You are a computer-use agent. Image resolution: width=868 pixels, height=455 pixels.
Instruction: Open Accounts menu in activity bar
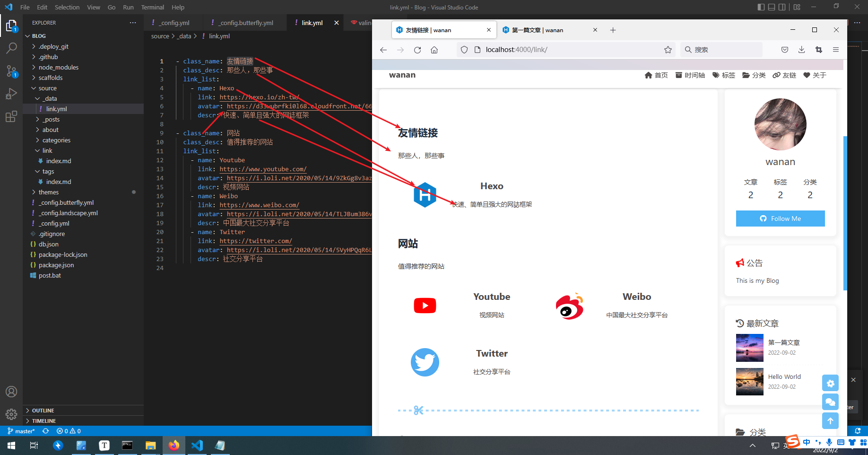11,392
